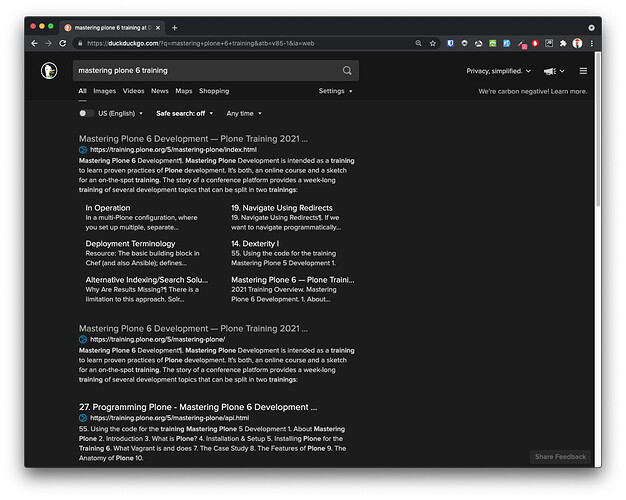Open the Mastering Plone 6 — Plone Traini... sitelink
This screenshot has height=500, width=626.
click(293, 280)
